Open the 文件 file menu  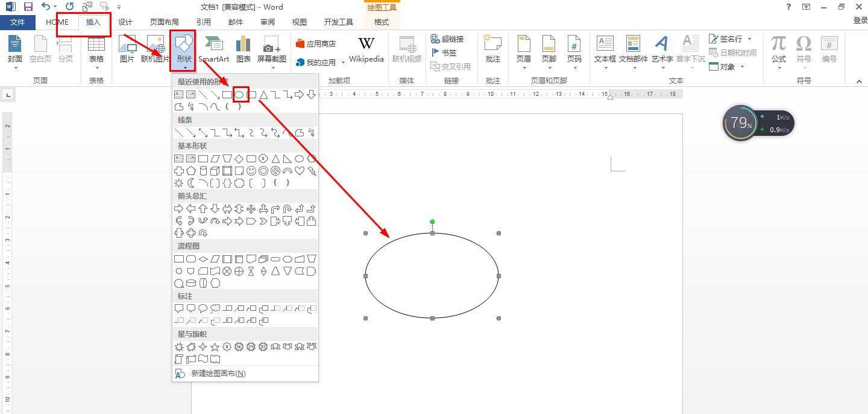coord(17,22)
